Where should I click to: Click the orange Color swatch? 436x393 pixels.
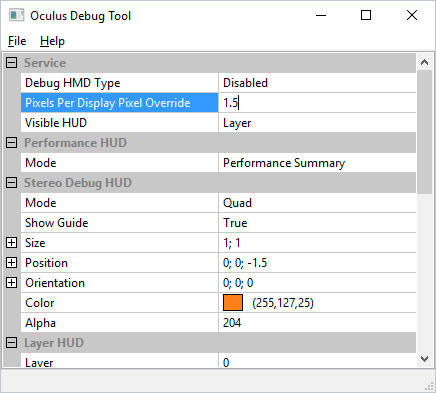coord(233,303)
